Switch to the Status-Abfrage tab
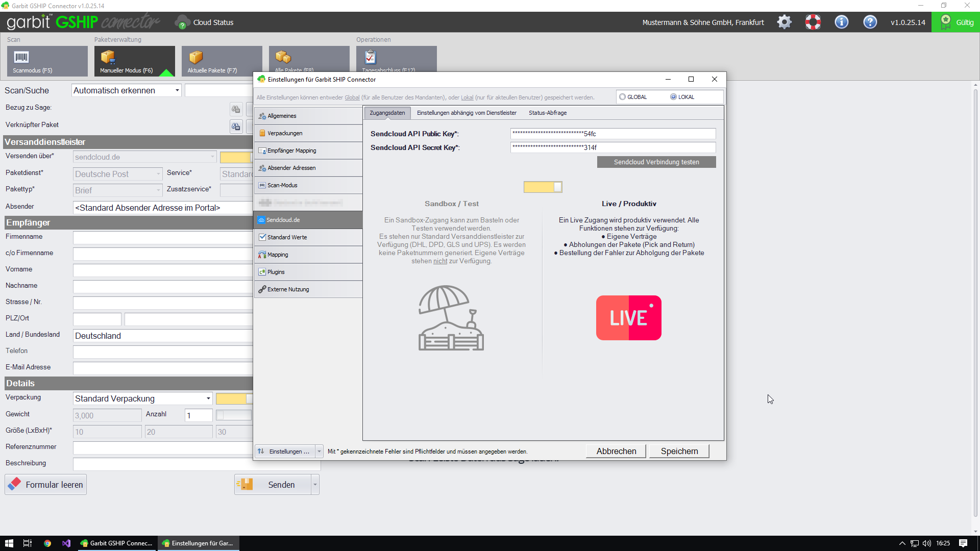This screenshot has height=551, width=980. pyautogui.click(x=548, y=113)
